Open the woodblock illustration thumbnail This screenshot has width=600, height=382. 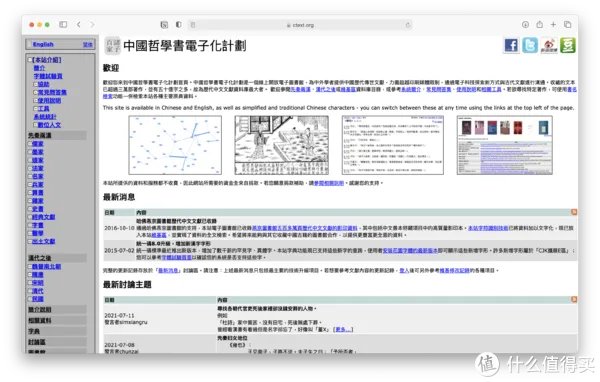click(282, 145)
